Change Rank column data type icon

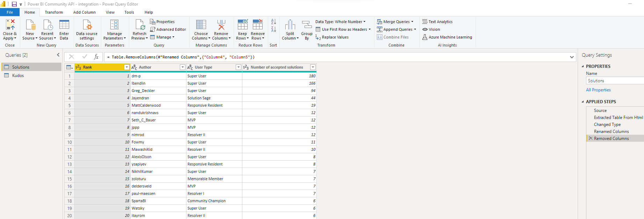point(78,67)
